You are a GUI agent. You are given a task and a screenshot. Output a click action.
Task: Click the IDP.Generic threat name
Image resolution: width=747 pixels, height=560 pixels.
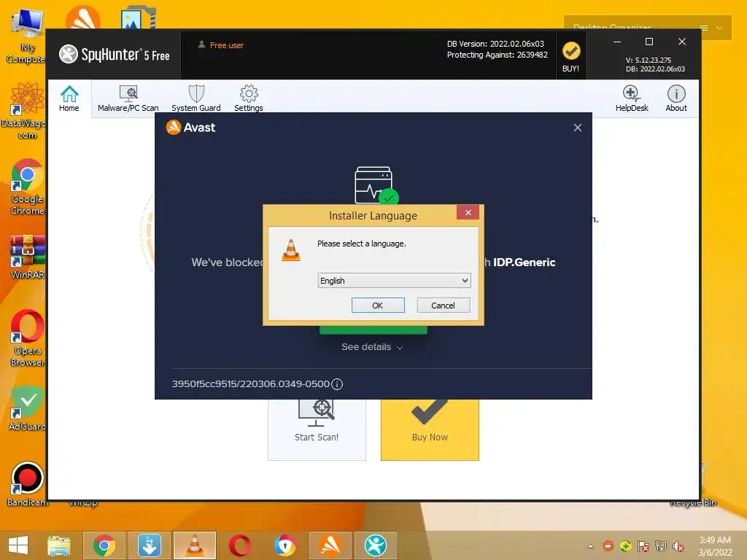pyautogui.click(x=524, y=262)
